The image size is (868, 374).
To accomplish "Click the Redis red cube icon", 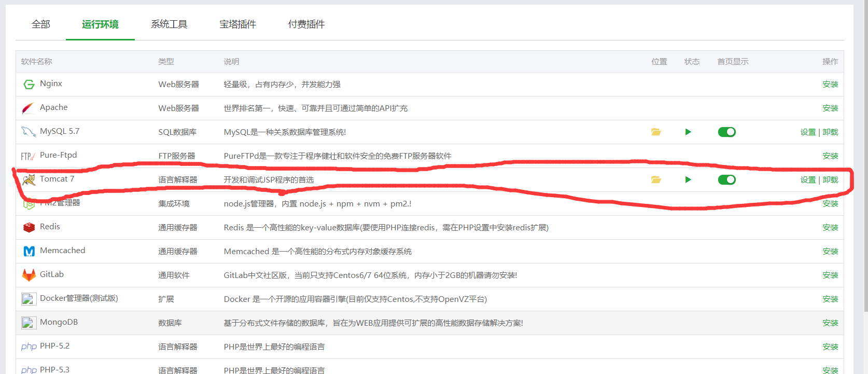I will (29, 227).
